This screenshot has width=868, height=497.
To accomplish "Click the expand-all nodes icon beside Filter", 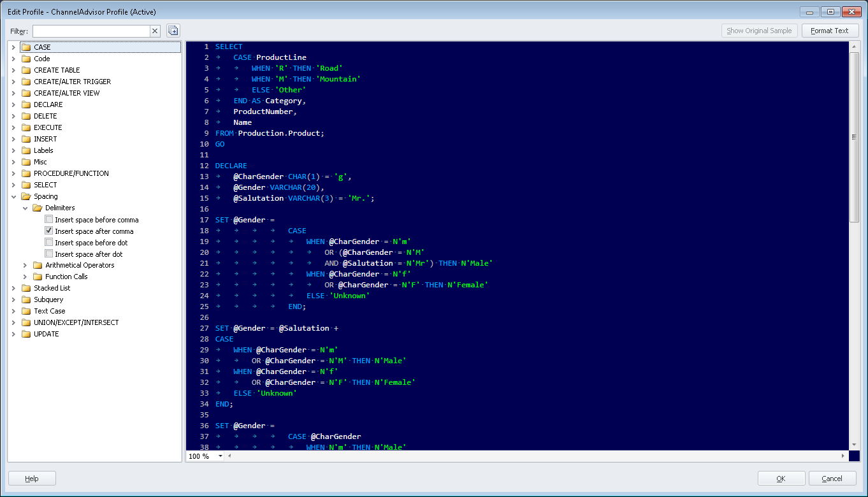I will [172, 31].
